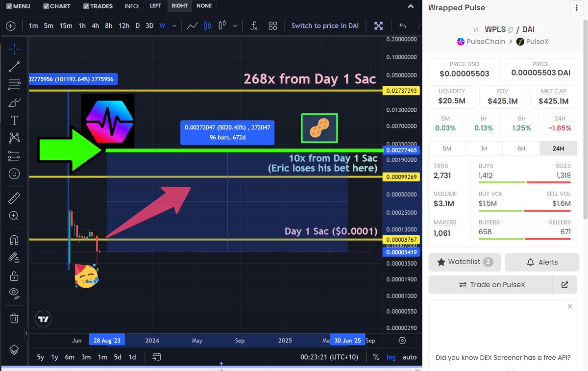
Task: Select the 4h timeframe
Action: pyautogui.click(x=95, y=26)
